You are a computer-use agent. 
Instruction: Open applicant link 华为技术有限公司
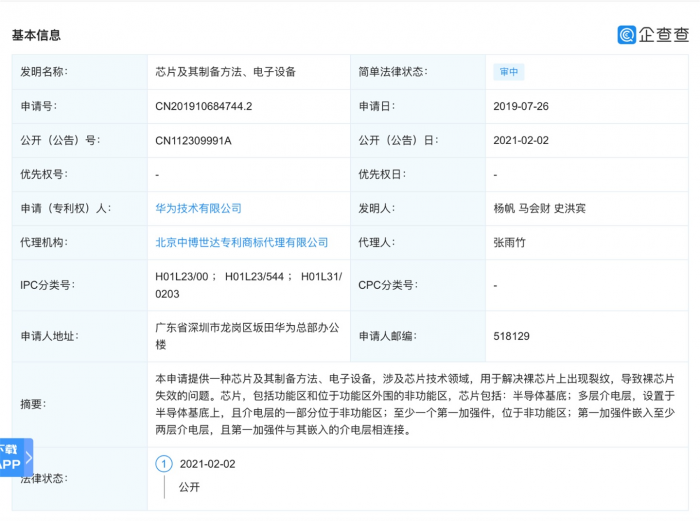pos(198,208)
